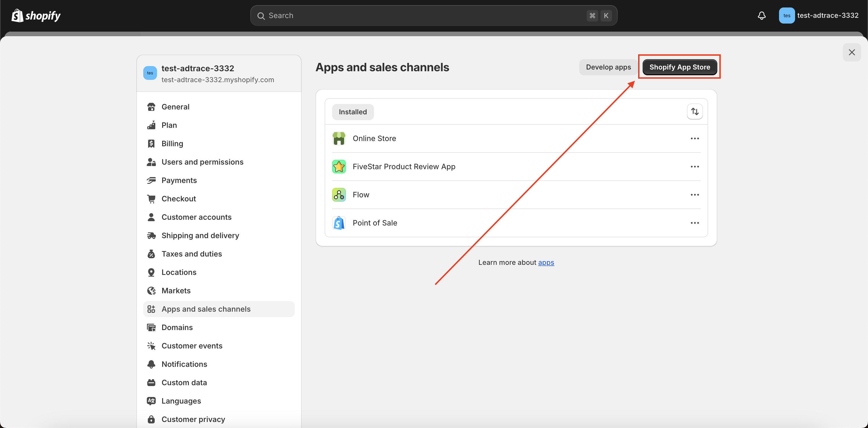This screenshot has height=428, width=868.
Task: Click the search magnifier icon
Action: coord(261,16)
